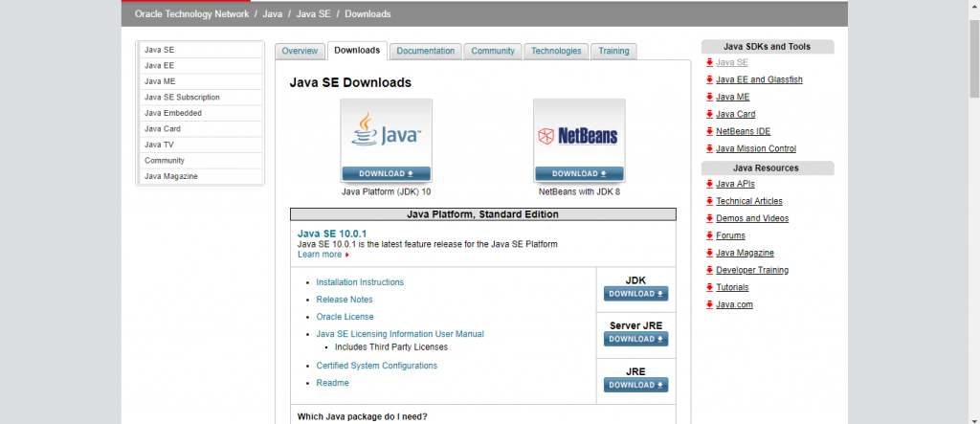Open the Java SE 10.0.1 heading link
Screen dimensions: 980x424
pos(332,234)
